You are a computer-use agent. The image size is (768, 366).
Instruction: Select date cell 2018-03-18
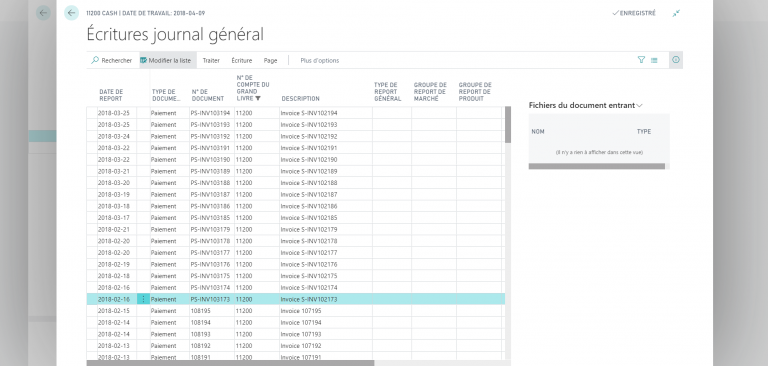pyautogui.click(x=117, y=206)
